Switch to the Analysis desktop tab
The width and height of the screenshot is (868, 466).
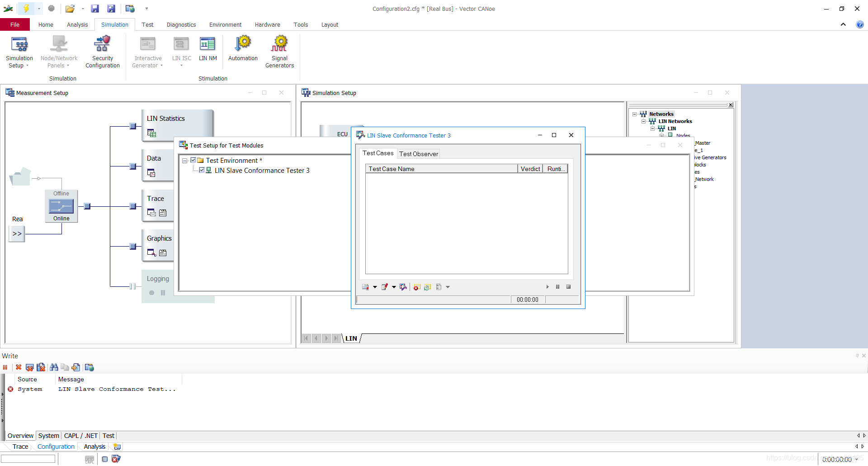pyautogui.click(x=94, y=447)
